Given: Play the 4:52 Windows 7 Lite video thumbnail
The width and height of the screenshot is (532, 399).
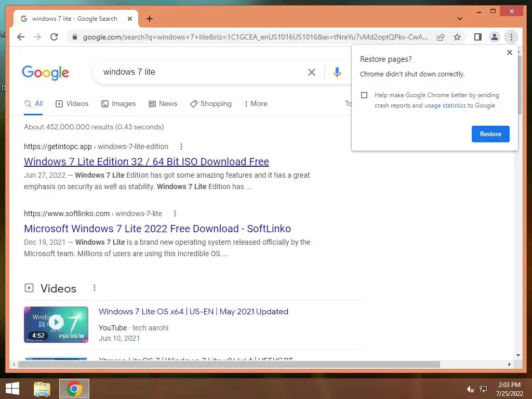Looking at the screenshot, I should tap(56, 325).
